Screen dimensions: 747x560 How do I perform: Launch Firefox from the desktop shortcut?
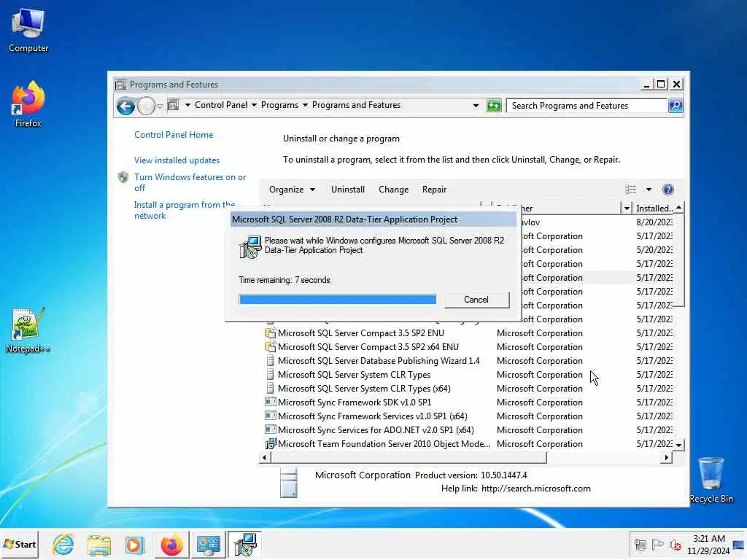click(x=28, y=104)
